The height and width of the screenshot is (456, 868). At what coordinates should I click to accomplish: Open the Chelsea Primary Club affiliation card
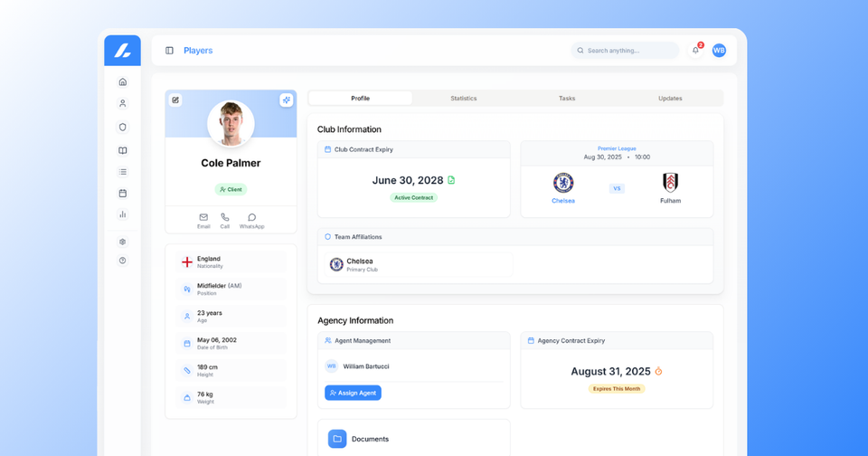point(419,265)
